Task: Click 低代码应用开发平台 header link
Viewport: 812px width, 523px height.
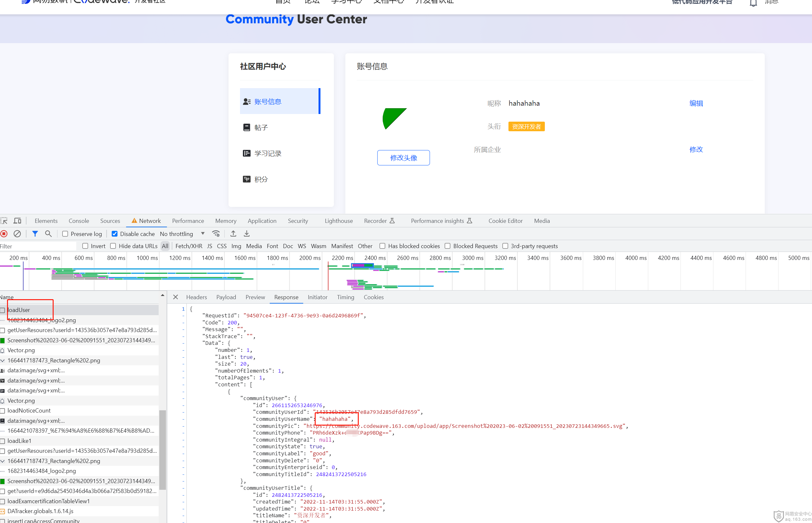Action: pos(702,2)
